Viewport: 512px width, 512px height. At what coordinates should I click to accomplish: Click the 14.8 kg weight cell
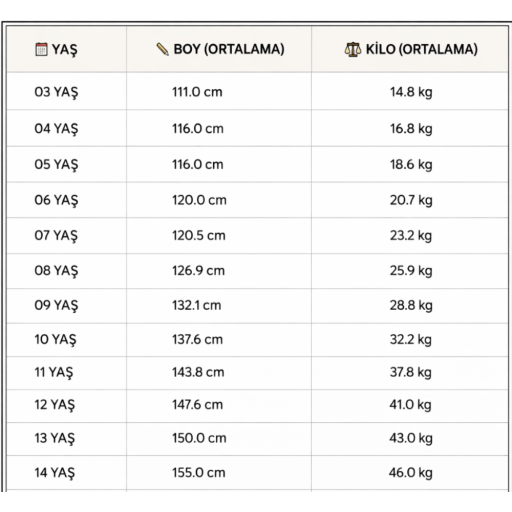coord(411,92)
